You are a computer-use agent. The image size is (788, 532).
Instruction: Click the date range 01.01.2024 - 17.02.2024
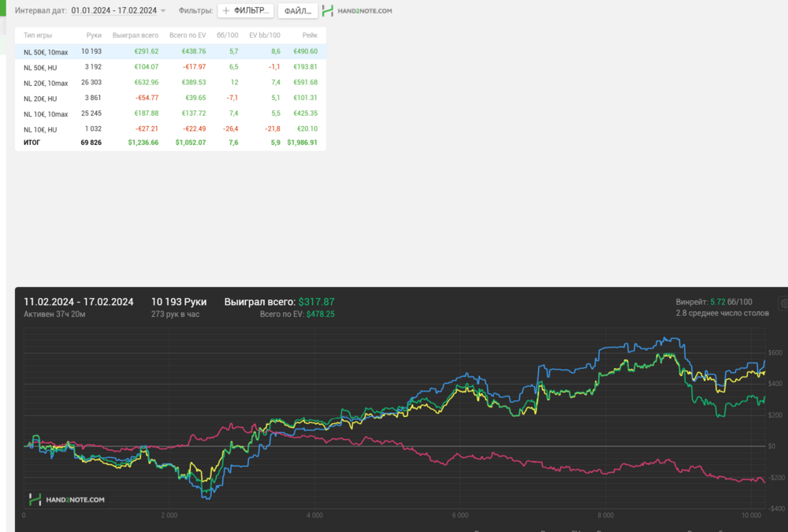click(x=114, y=10)
